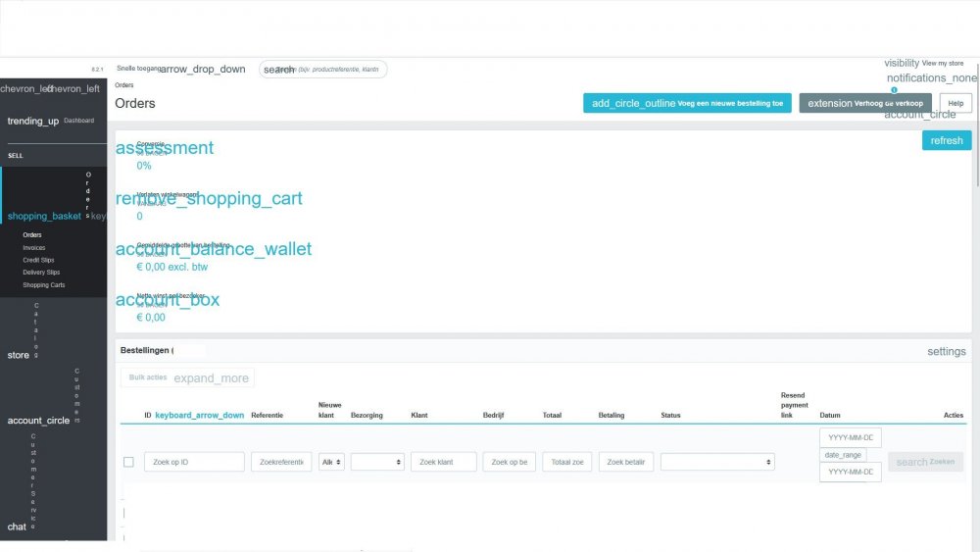Click shopping_basket Orders sidebar icon

point(44,216)
